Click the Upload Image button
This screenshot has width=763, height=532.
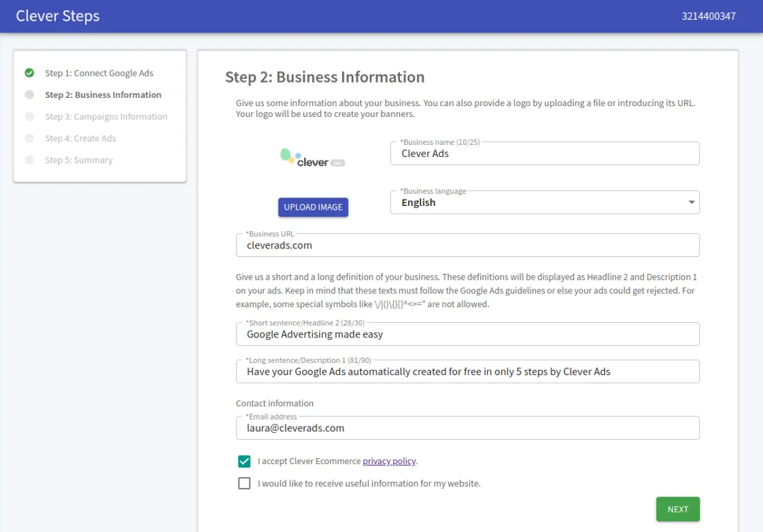point(313,207)
